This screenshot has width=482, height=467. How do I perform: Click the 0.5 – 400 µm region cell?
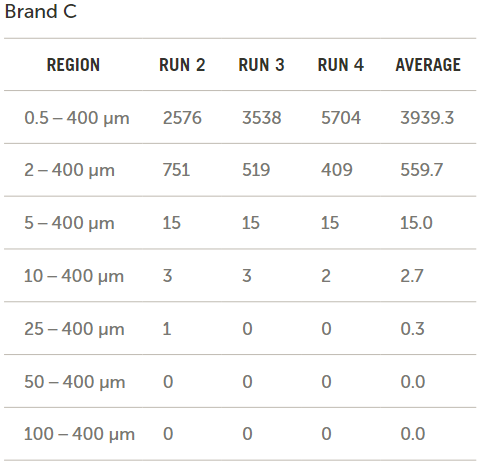tap(77, 118)
